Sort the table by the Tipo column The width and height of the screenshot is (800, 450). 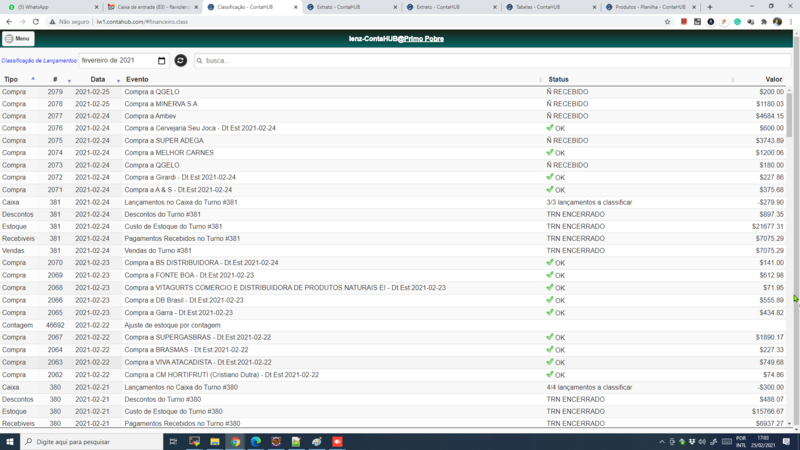11,80
